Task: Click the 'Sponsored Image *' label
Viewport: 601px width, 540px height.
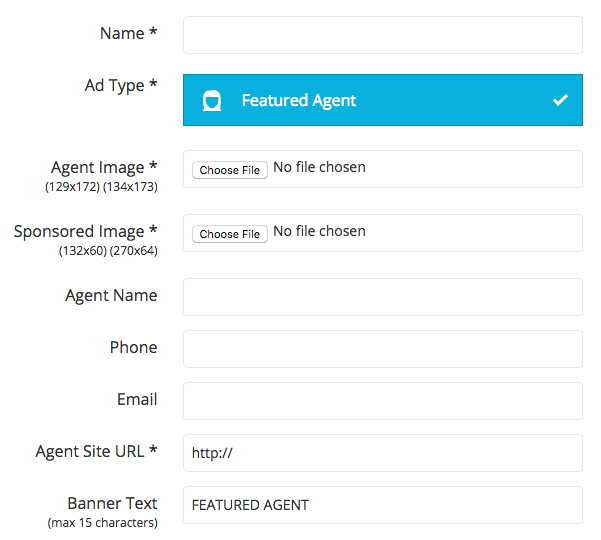Action: (86, 231)
